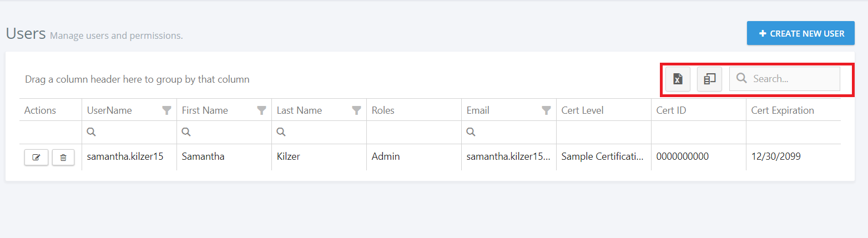Viewport: 868px width, 238px height.
Task: Sort by the Roles column header
Action: (383, 110)
